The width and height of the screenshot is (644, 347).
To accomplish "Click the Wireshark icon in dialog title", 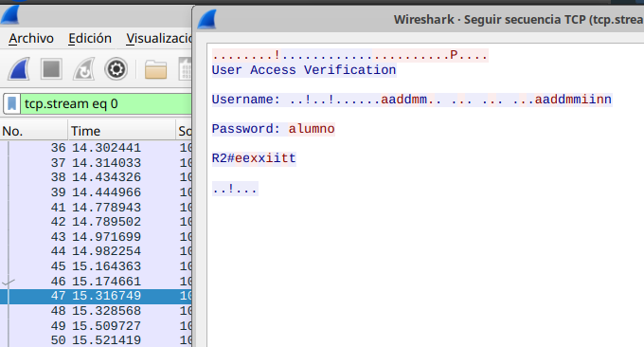I will (207, 19).
